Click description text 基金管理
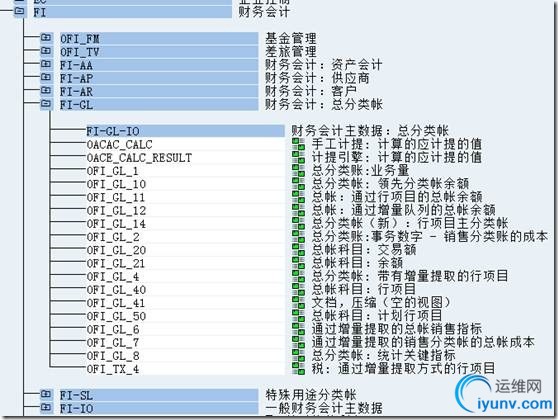 coord(291,38)
